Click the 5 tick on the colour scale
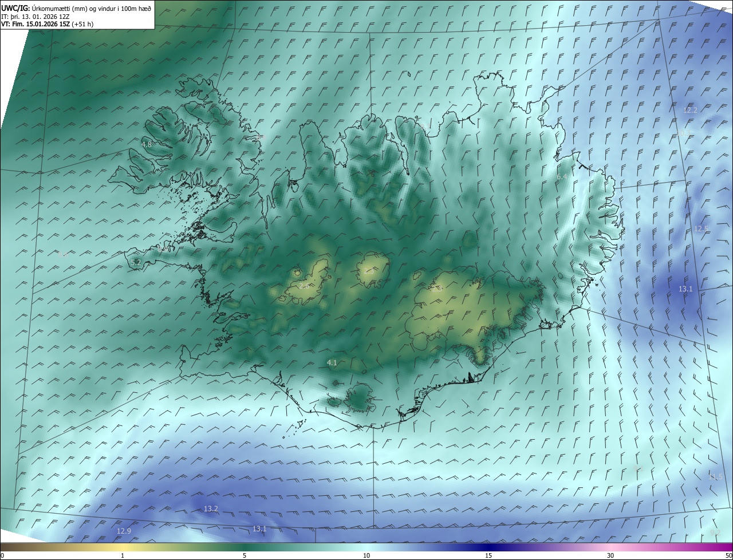The image size is (733, 560). point(245,556)
